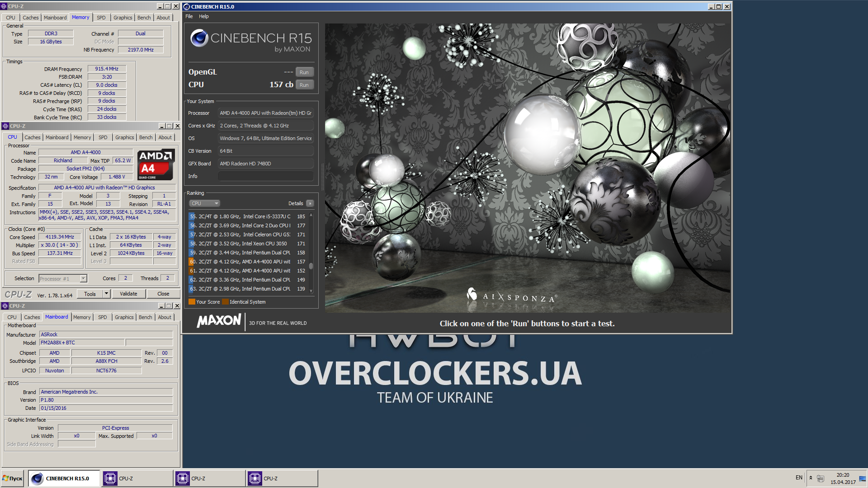Click the Close button in CPU-Z
The height and width of the screenshot is (488, 868).
point(163,294)
